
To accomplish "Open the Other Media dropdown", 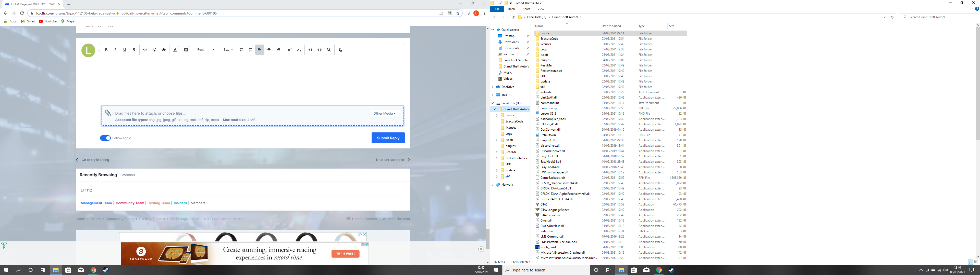I will tap(384, 113).
